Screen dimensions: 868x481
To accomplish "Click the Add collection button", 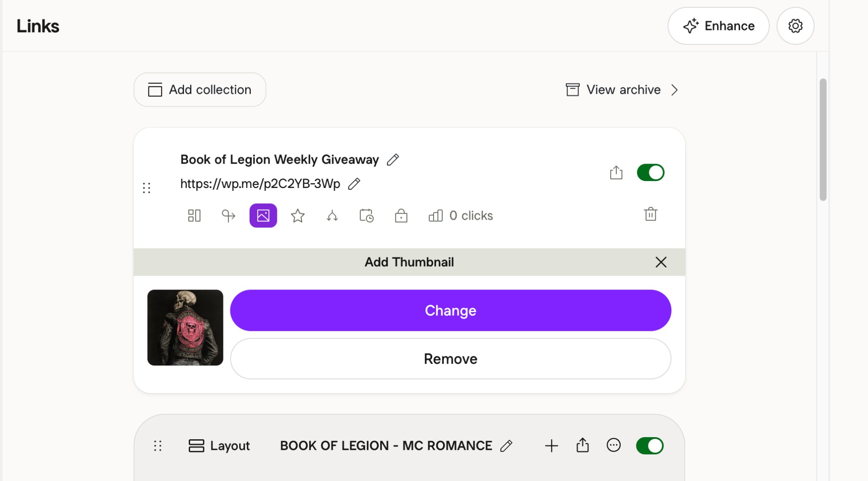I will (x=200, y=90).
